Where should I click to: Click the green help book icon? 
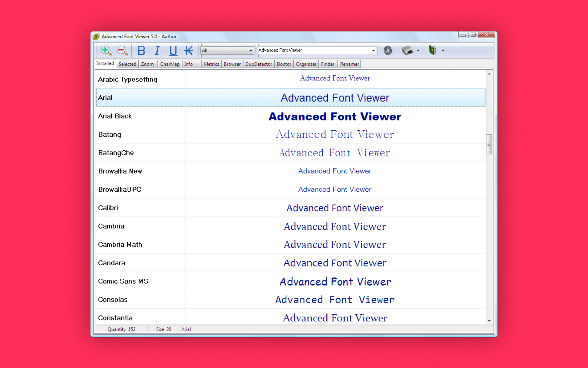[432, 50]
